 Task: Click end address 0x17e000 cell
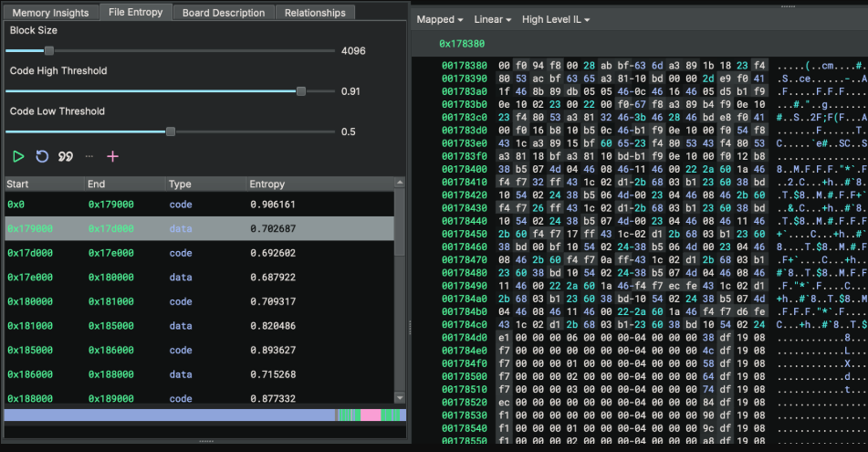click(x=111, y=253)
